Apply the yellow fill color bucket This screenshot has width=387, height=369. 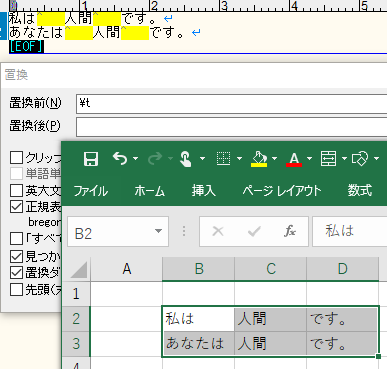[x=259, y=159]
